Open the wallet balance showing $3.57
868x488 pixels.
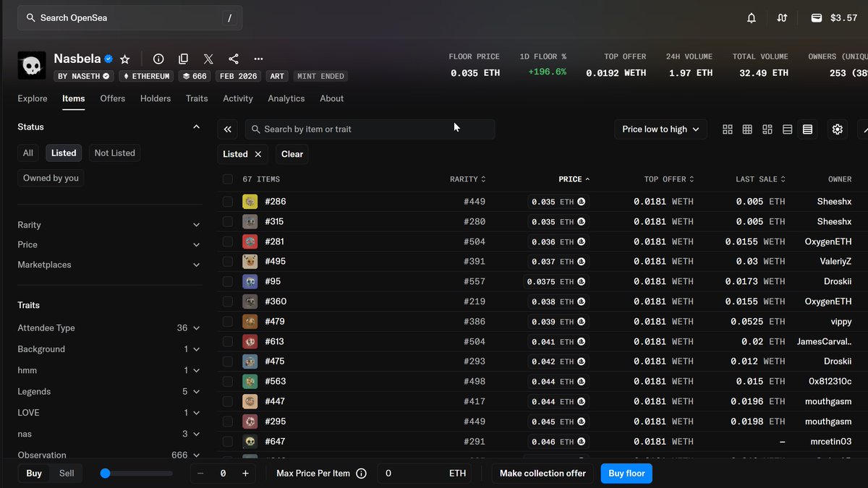(x=834, y=18)
